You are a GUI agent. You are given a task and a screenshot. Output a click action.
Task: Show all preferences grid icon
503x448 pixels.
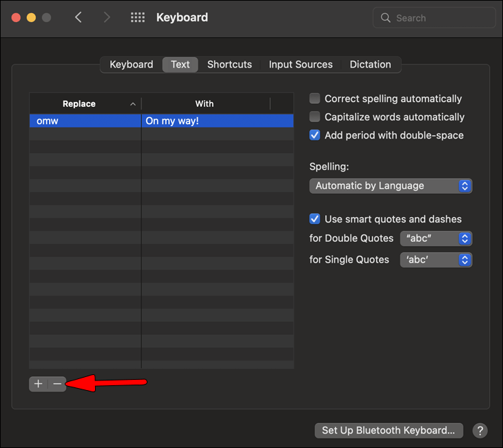(x=138, y=18)
